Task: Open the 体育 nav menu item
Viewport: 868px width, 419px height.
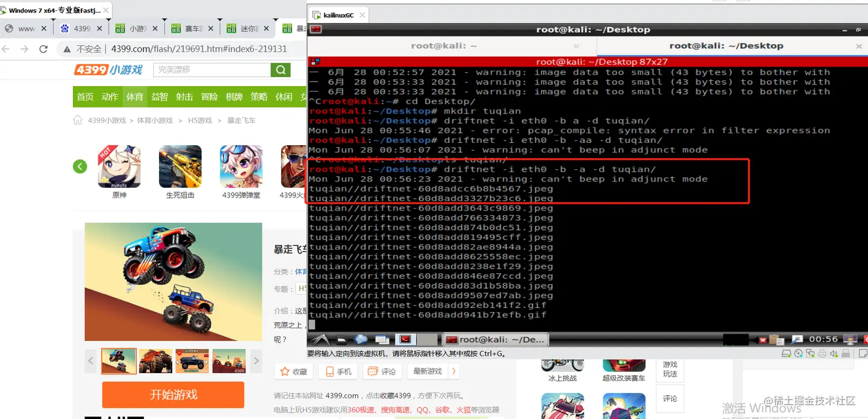Action: 135,97
